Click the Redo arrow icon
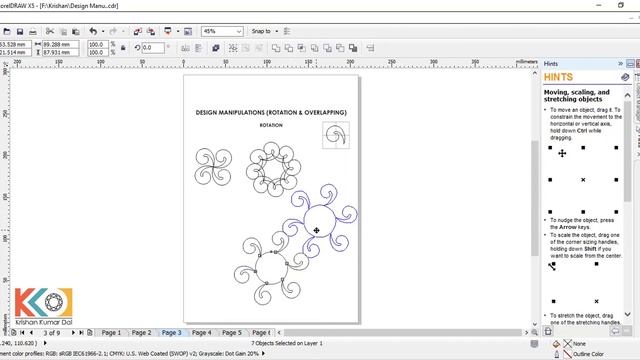 click(x=113, y=31)
